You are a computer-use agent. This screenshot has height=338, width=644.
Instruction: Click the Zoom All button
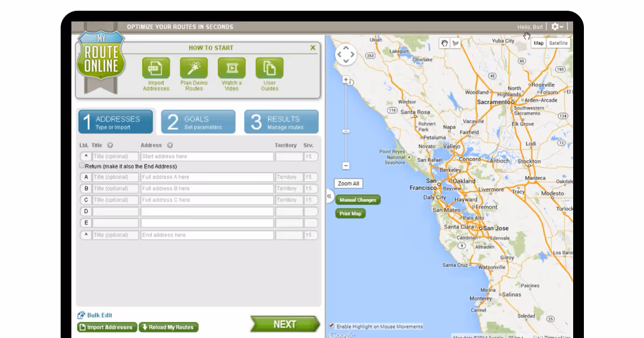[348, 183]
